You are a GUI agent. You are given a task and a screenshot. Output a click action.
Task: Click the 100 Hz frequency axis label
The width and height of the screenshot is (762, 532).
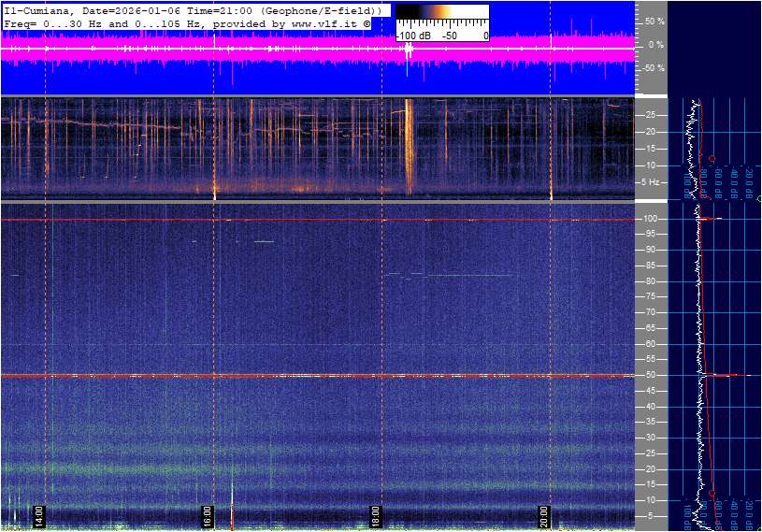651,219
